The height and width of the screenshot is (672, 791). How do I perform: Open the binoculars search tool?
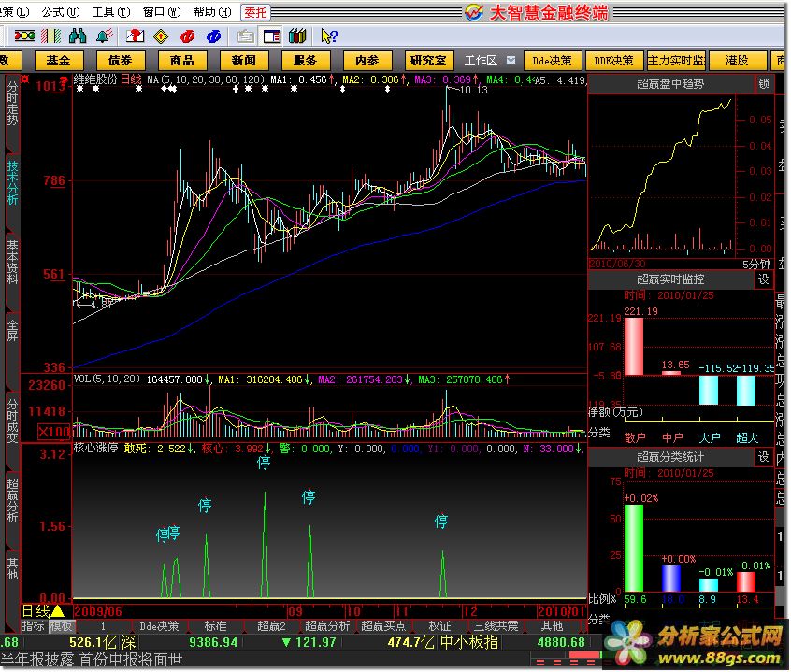(x=78, y=36)
